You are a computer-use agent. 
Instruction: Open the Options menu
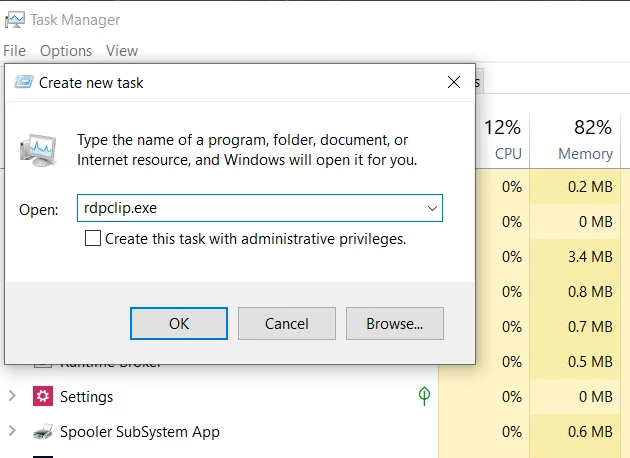pyautogui.click(x=66, y=51)
